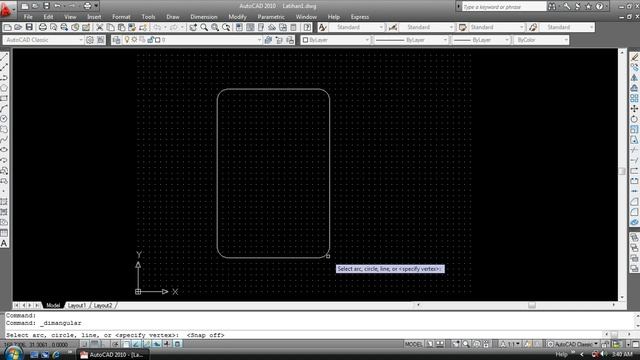Select the Circle draw tool
Image resolution: width=640 pixels, height=360 pixels.
(4, 119)
